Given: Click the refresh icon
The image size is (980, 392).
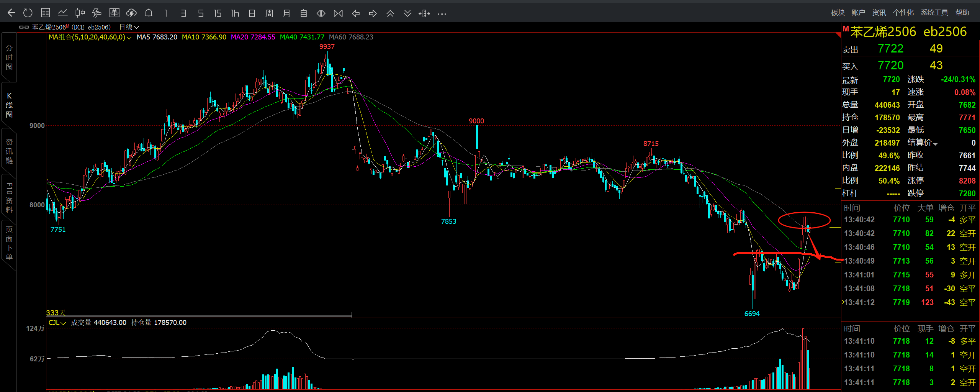Looking at the screenshot, I should coord(28,13).
